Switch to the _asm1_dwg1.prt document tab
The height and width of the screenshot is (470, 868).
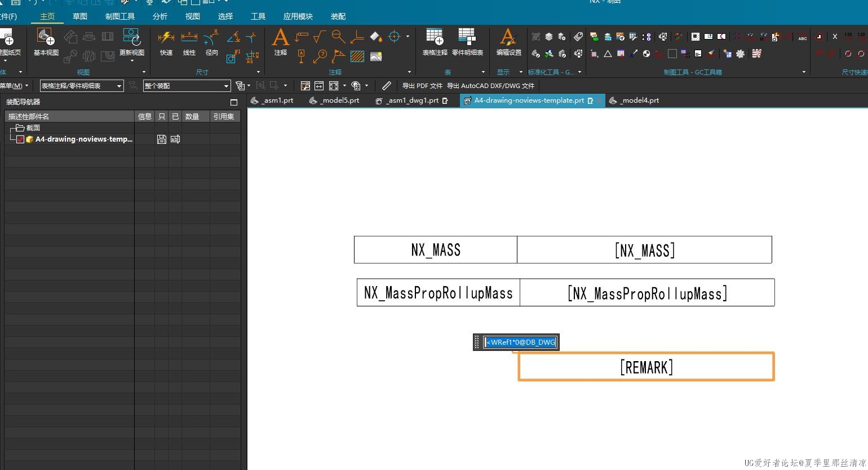pos(411,100)
